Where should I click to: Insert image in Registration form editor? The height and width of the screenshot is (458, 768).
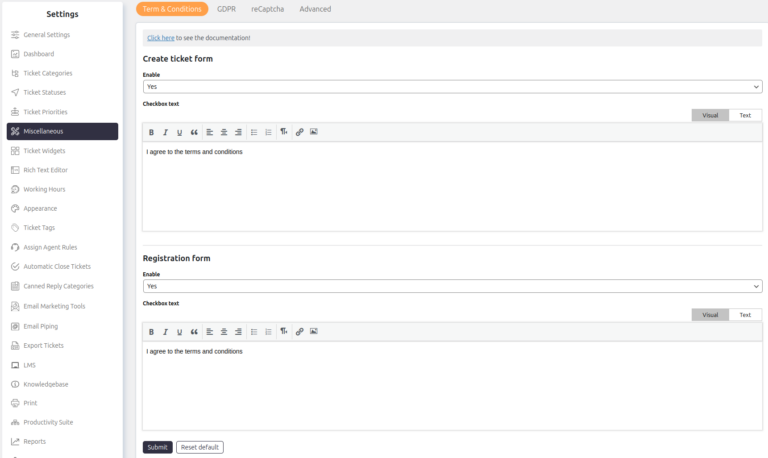tap(313, 331)
